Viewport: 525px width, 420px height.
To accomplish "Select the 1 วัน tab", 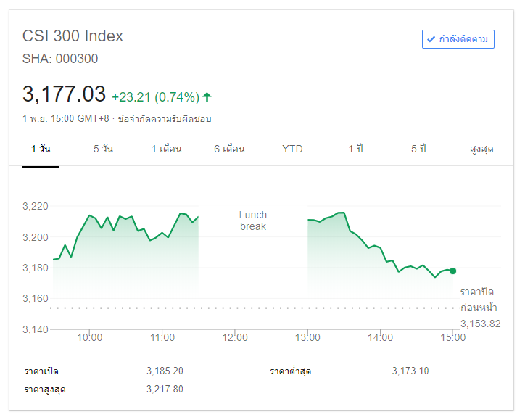I will 41,149.
